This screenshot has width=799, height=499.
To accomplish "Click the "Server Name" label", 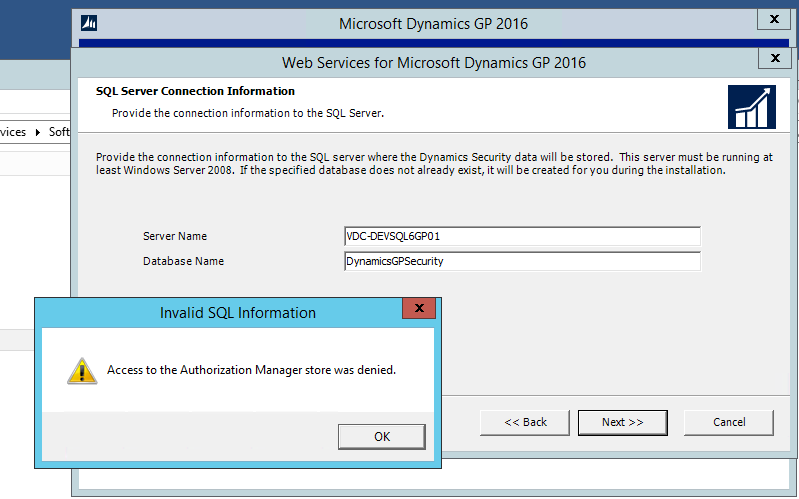I will point(175,236).
